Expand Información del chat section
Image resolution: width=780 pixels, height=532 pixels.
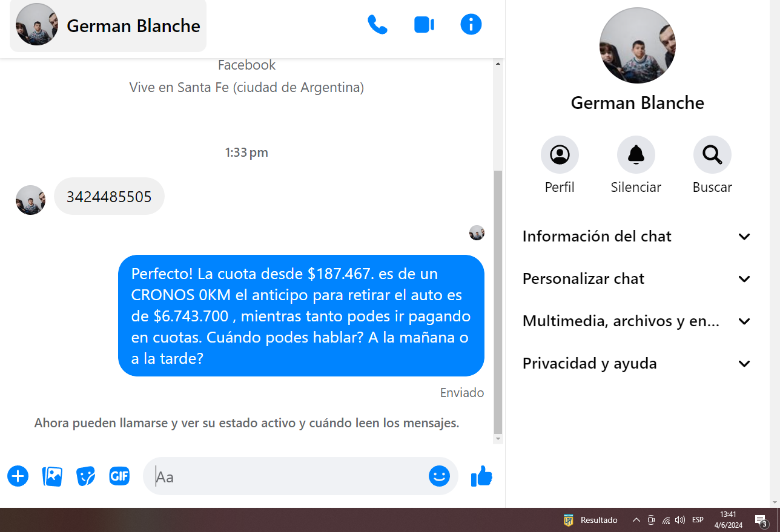[x=636, y=236]
